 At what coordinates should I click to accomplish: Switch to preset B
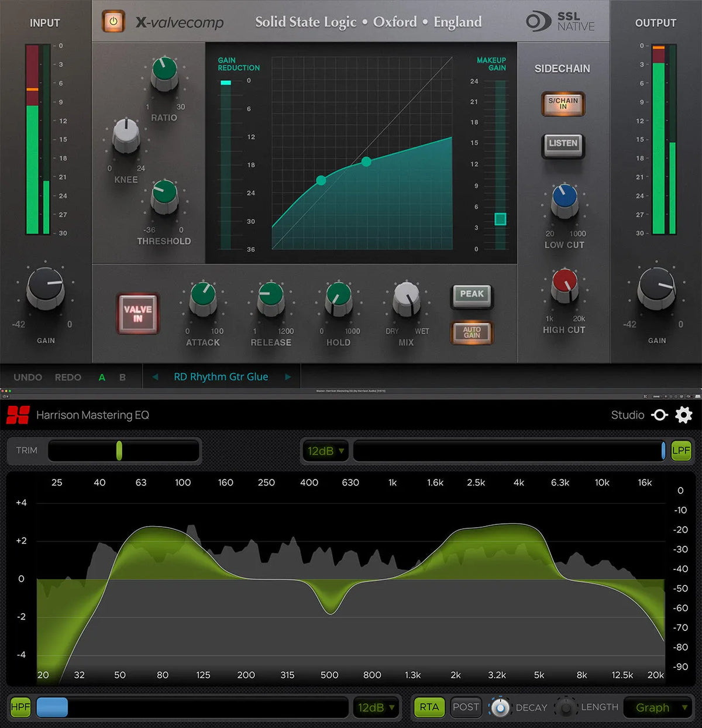[x=122, y=377]
